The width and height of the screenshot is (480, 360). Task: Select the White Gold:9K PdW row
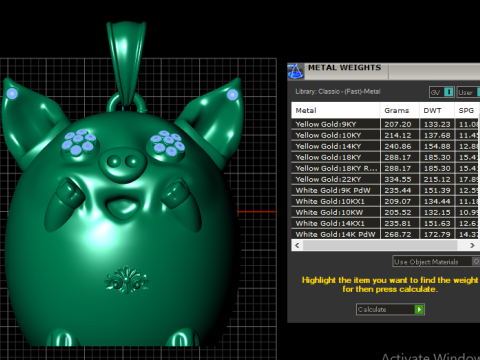pos(385,190)
